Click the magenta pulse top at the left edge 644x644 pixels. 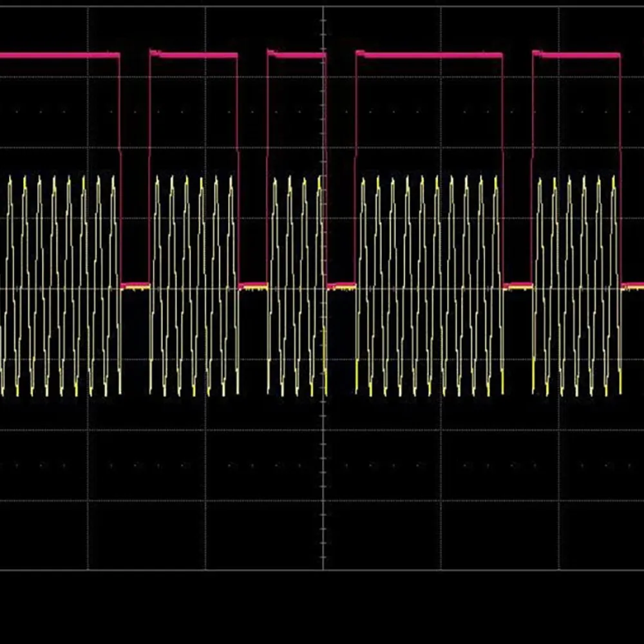pyautogui.click(x=59, y=55)
